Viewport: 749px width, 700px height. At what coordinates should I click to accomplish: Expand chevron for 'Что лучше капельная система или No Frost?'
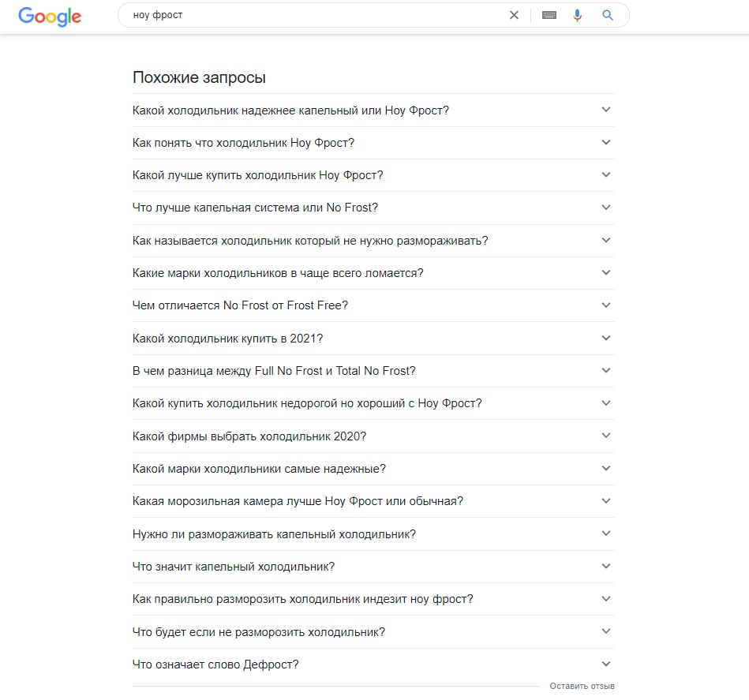pos(606,208)
